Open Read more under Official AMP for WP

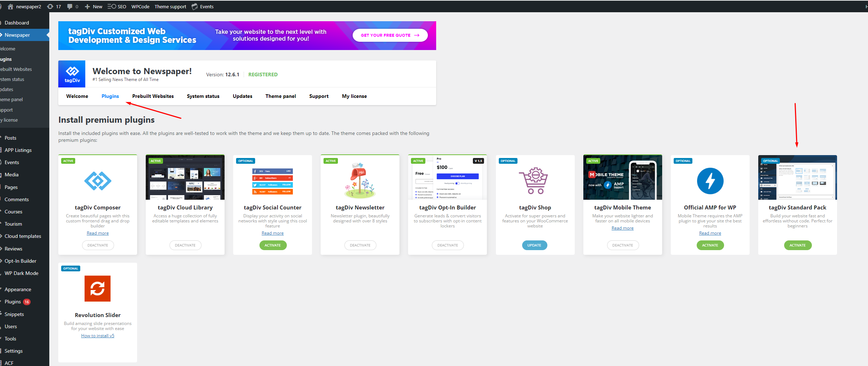[710, 233]
